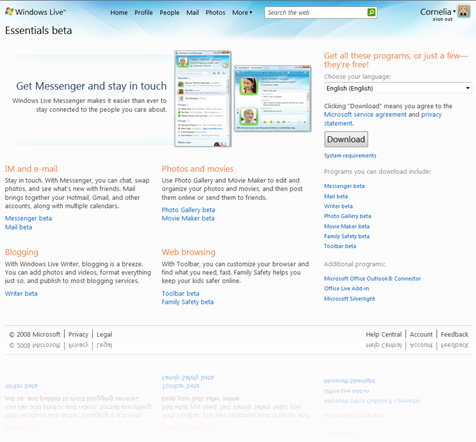Open Cornelia's profile avatar picture

click(x=463, y=11)
